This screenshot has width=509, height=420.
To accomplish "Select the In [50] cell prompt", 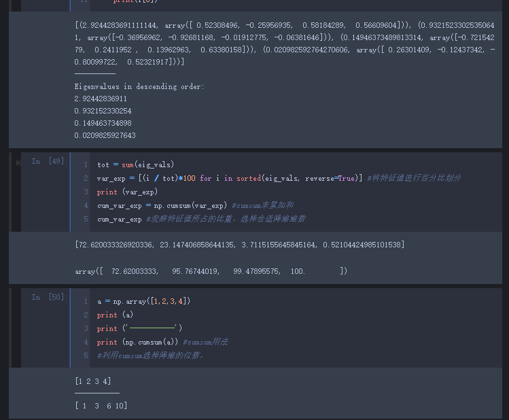I will [x=50, y=297].
